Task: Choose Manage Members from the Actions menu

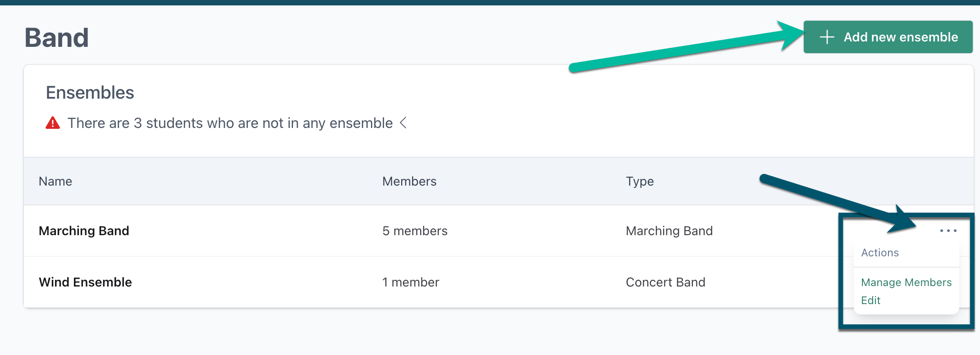Action: 907,282
